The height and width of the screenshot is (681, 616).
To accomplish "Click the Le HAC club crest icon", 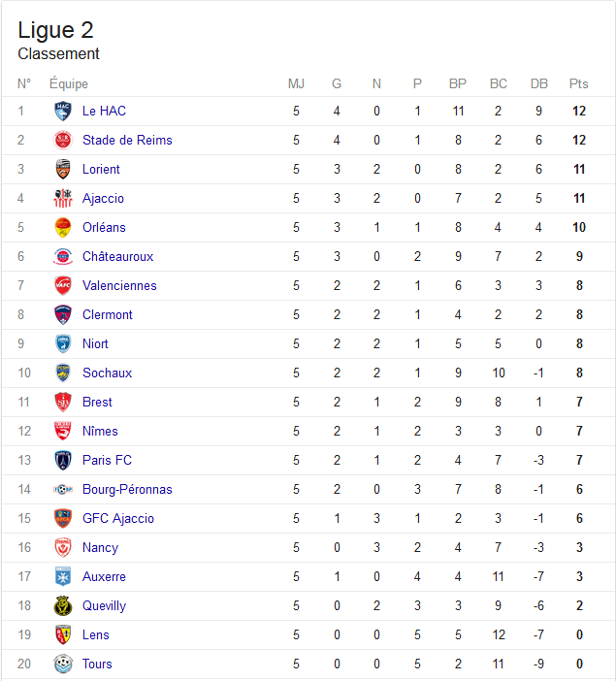I will pos(63,112).
